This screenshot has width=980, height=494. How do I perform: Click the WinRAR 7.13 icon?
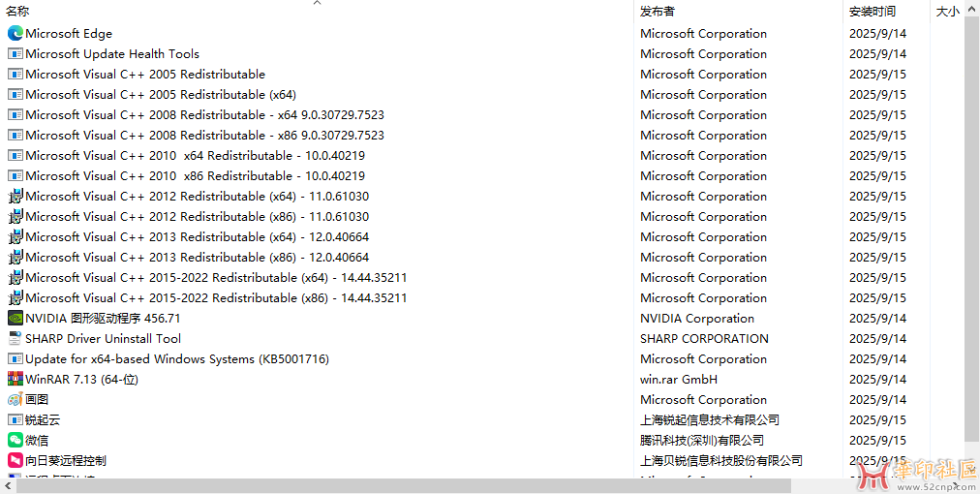15,379
